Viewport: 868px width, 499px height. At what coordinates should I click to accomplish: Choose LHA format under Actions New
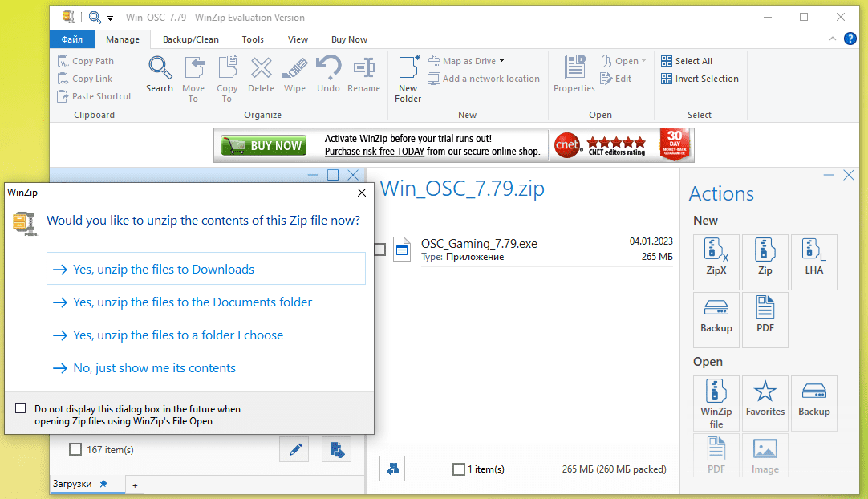[814, 262]
